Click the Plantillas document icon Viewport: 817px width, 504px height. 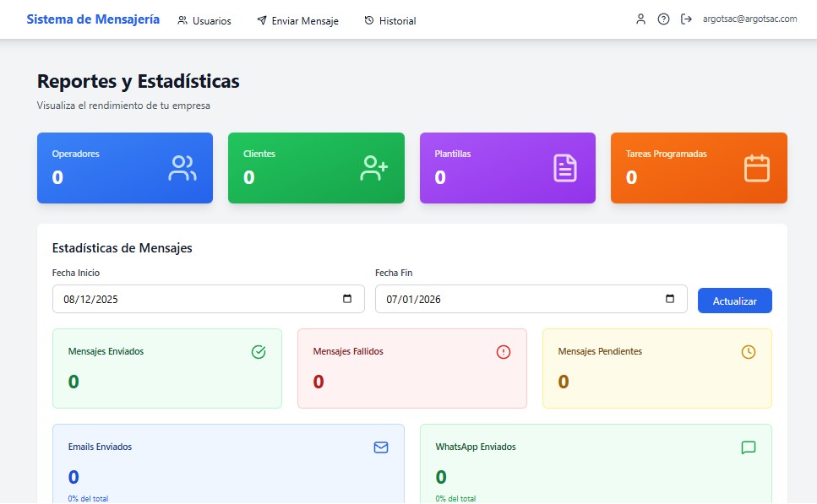pos(564,168)
